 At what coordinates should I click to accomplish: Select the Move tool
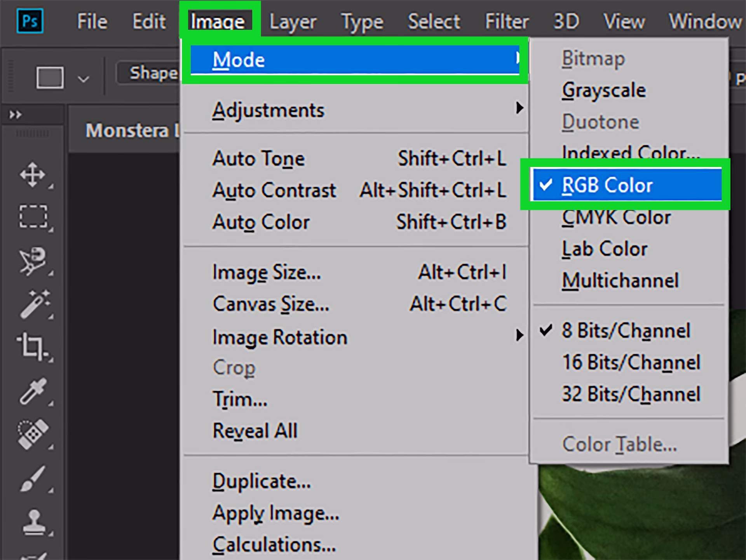[33, 175]
